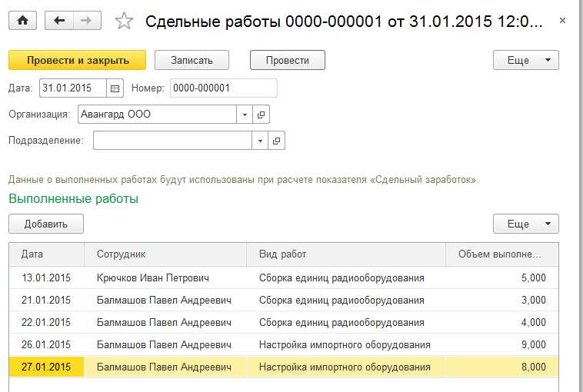Click the Home icon button
Image resolution: width=583 pixels, height=392 pixels.
(22, 21)
